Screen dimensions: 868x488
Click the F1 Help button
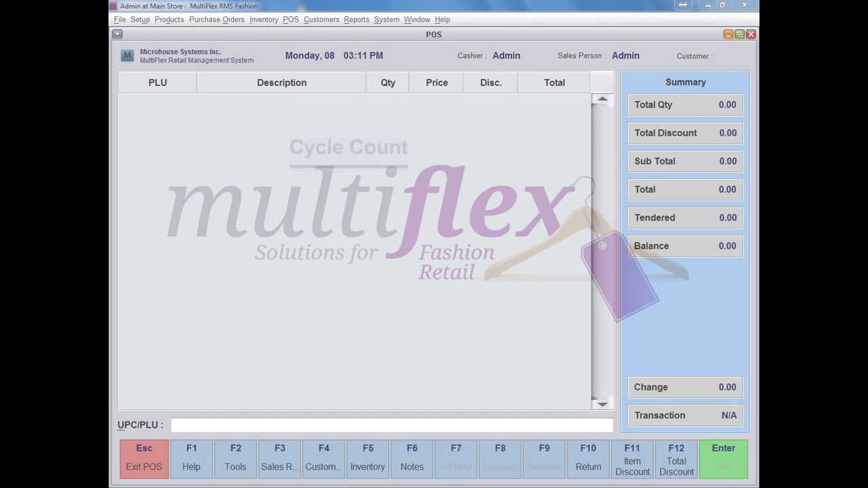(191, 459)
